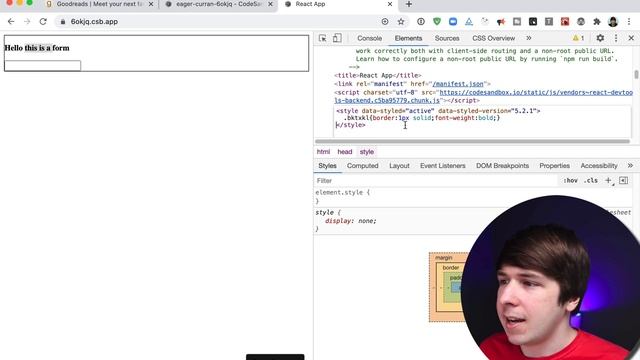The image size is (640, 360).
Task: Close the DevTools panel
Action: 631,38
